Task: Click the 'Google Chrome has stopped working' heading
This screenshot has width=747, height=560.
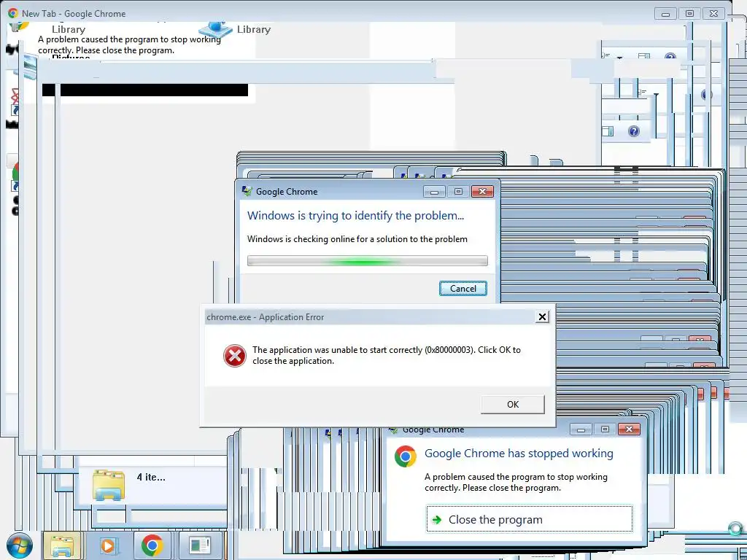Action: tap(519, 454)
